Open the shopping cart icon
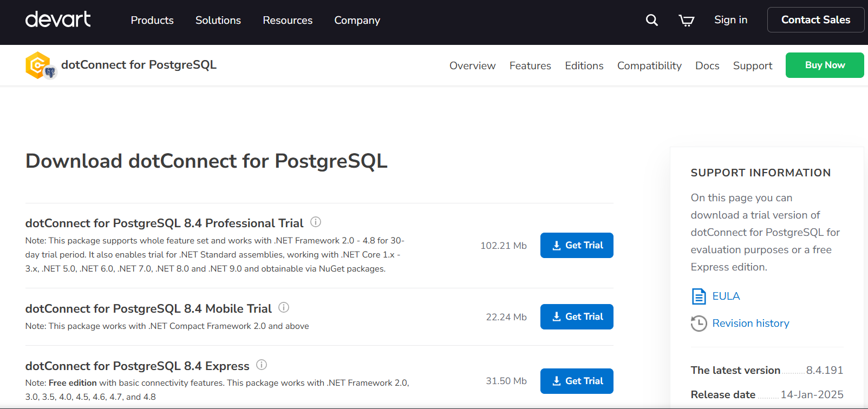This screenshot has width=868, height=409. tap(686, 20)
